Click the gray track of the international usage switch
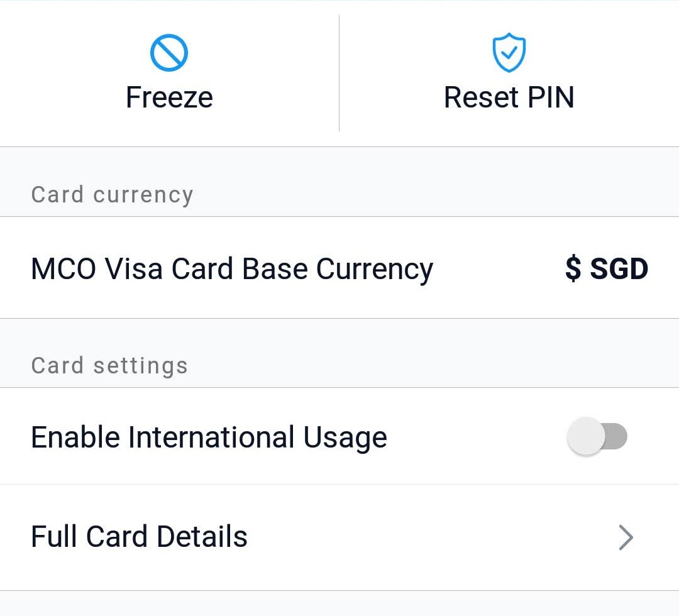The image size is (679, 616). click(x=616, y=436)
